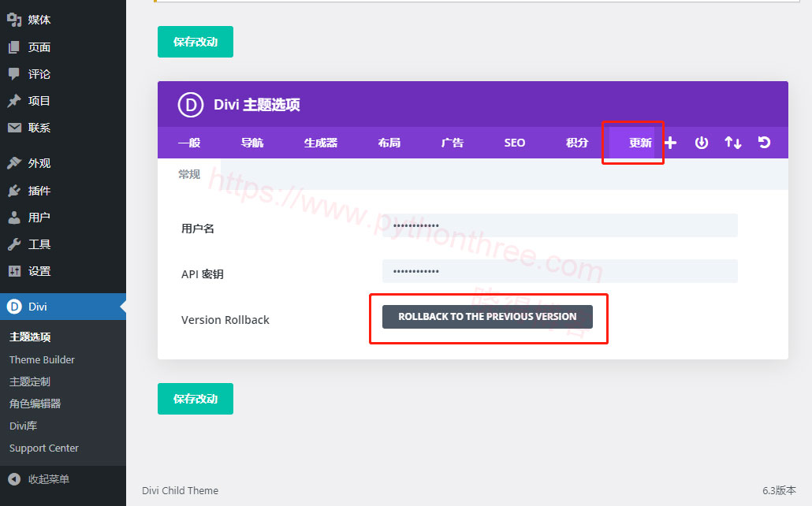The image size is (812, 506).
Task: Switch to the 广告 ads tab
Action: coord(452,143)
